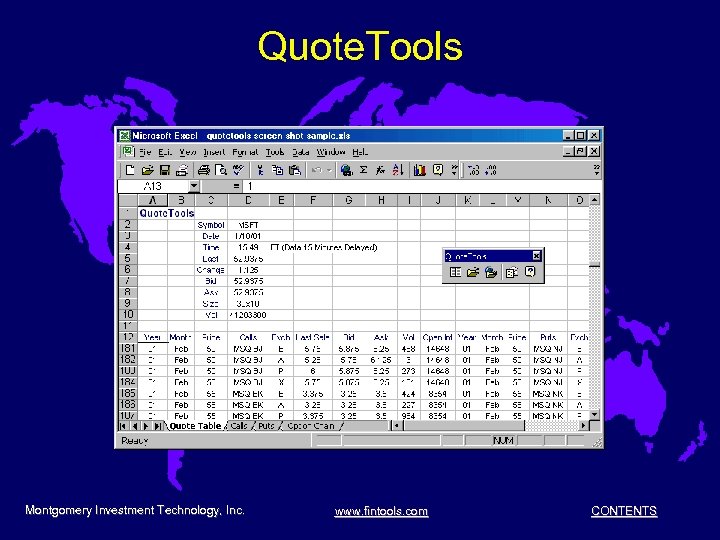The image size is (720, 540).
Task: Click the previous sheet navigation button
Action: click(x=135, y=426)
